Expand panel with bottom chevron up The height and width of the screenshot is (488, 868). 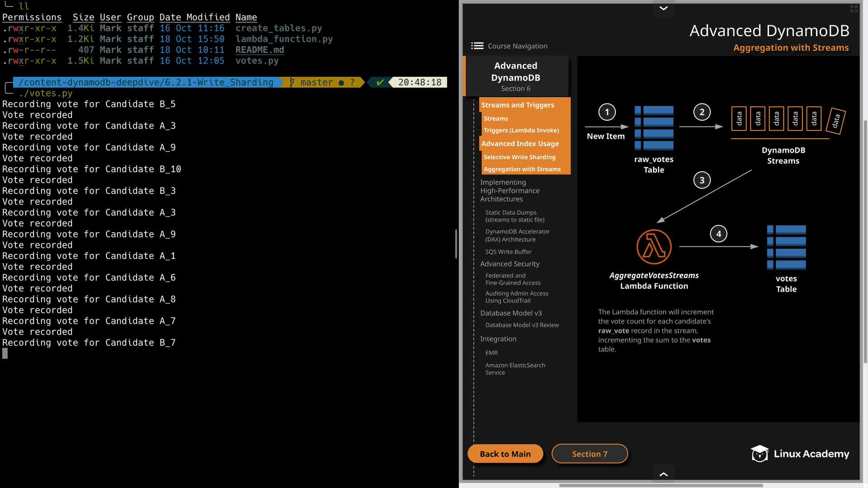[x=663, y=474]
